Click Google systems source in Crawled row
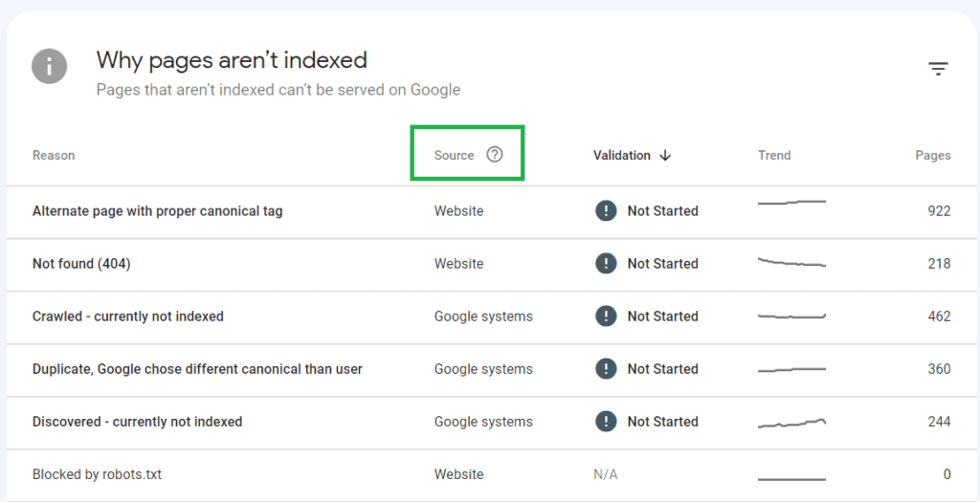980x502 pixels. 483,316
